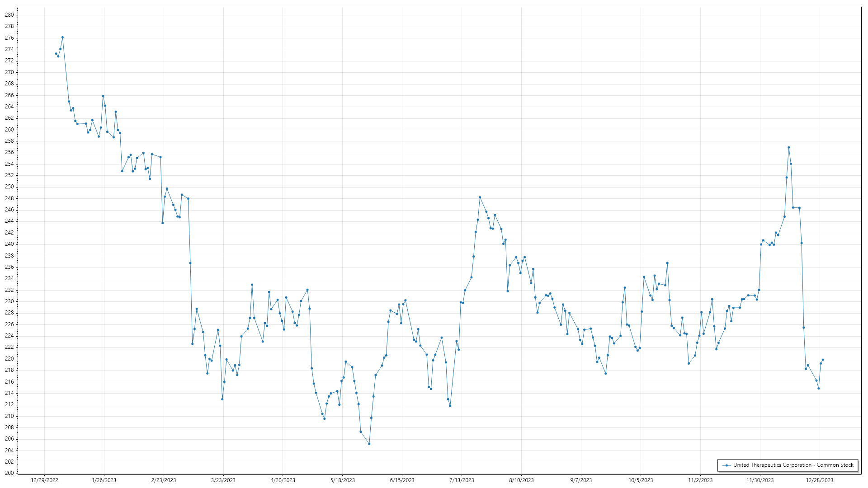Image resolution: width=868 pixels, height=488 pixels.
Task: Click the highest data point near 276
Action: coord(62,38)
